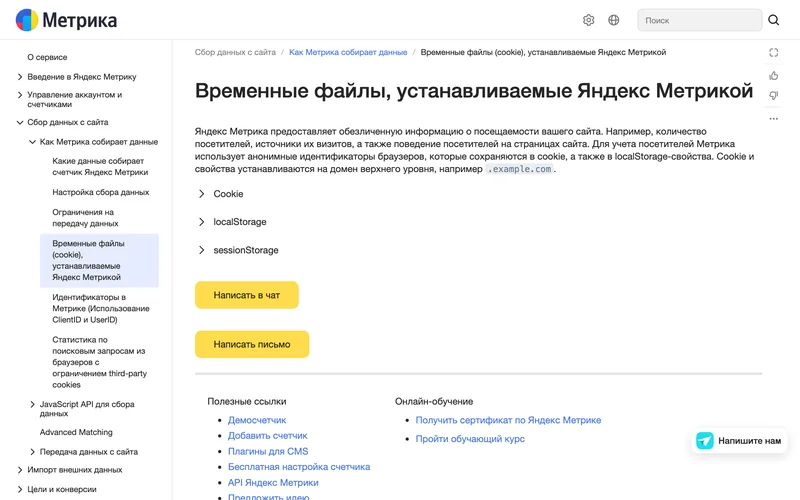Open settings gear icon in header
The image size is (800, 500).
pyautogui.click(x=588, y=20)
